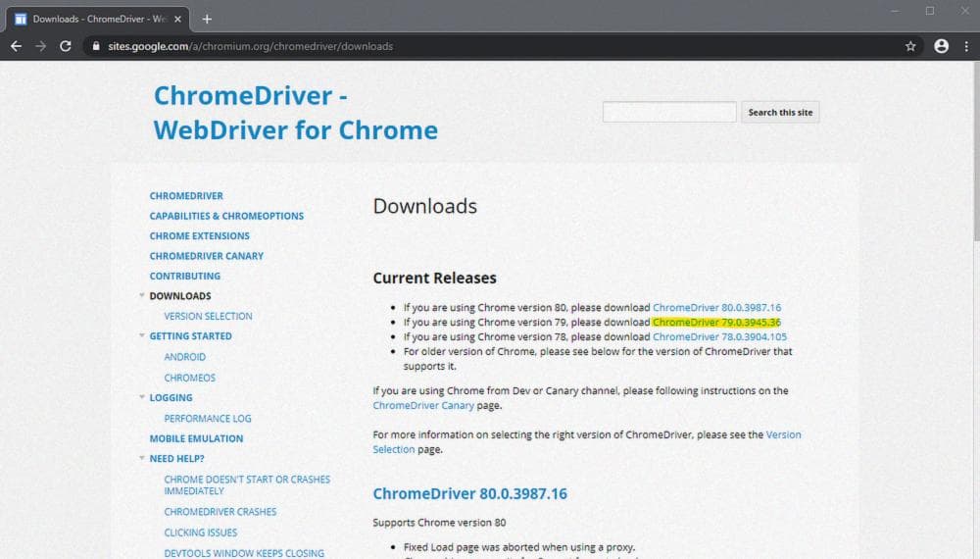Screen dimensions: 980x559
Task: Open ANDROID sidebar sub-link
Action: (184, 357)
